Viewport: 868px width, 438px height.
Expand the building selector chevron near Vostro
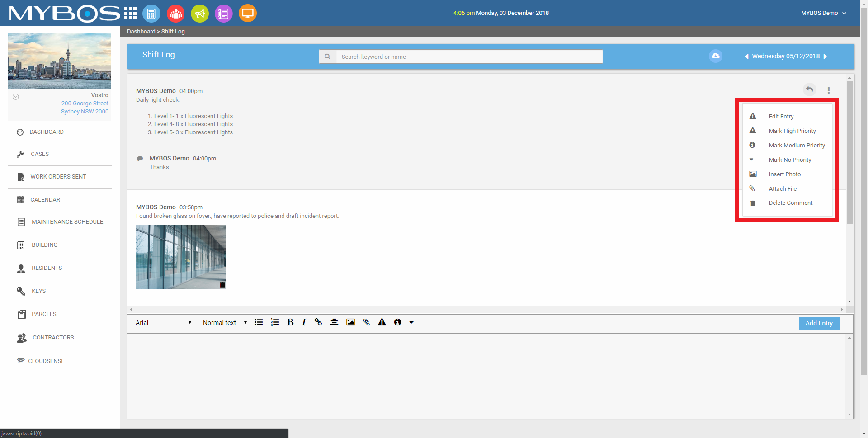(16, 97)
